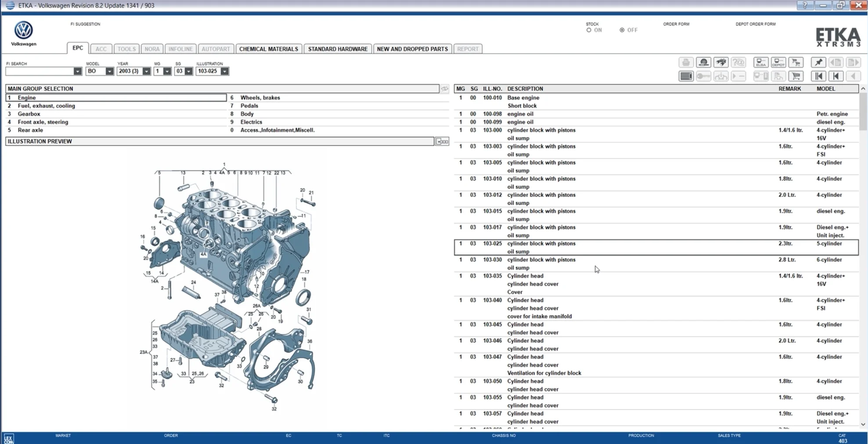The image size is (868, 444).
Task: Select the 103-030 2.8 Ltr. 6-cylinder row
Action: [x=656, y=264]
